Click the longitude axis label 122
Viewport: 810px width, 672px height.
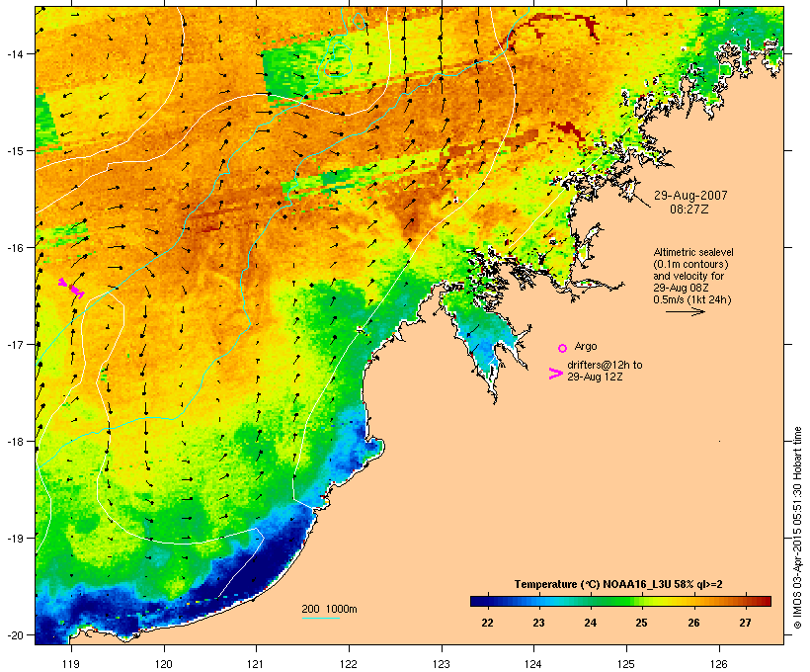(349, 664)
